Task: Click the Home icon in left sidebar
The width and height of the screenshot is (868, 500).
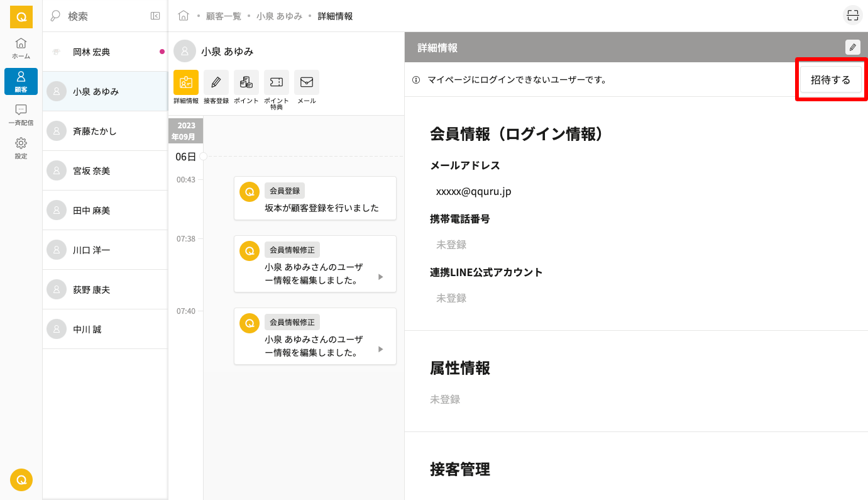Action: pyautogui.click(x=21, y=48)
